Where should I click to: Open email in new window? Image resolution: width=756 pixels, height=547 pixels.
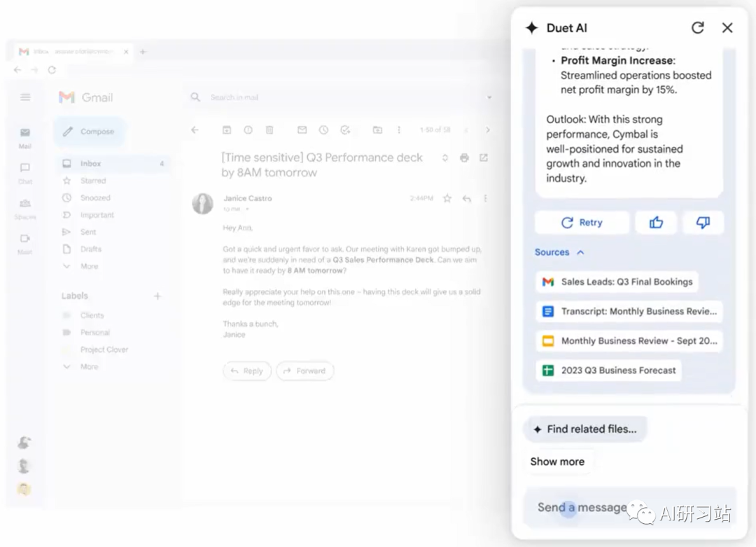pos(484,158)
